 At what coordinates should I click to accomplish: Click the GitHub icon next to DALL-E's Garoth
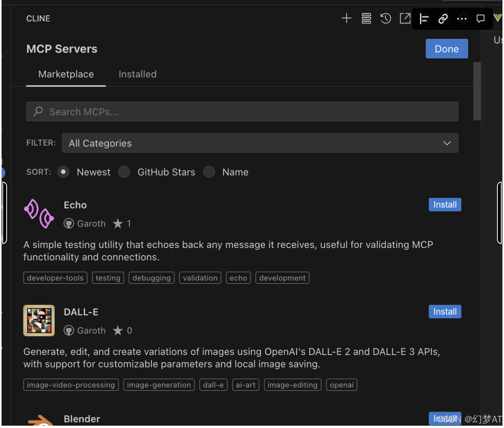(x=69, y=331)
